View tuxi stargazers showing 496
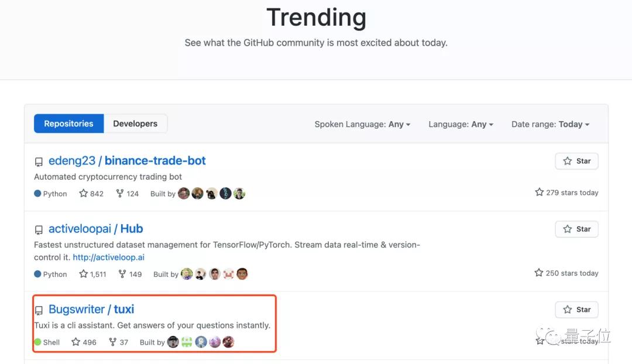The height and width of the screenshot is (364, 632). (x=84, y=342)
